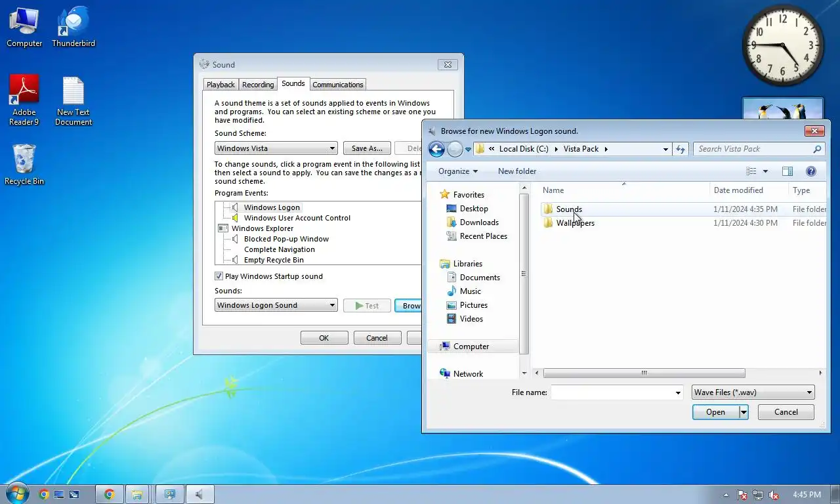Screen dimensions: 840x504
Task: Open the File name dropdown arrow
Action: click(678, 393)
